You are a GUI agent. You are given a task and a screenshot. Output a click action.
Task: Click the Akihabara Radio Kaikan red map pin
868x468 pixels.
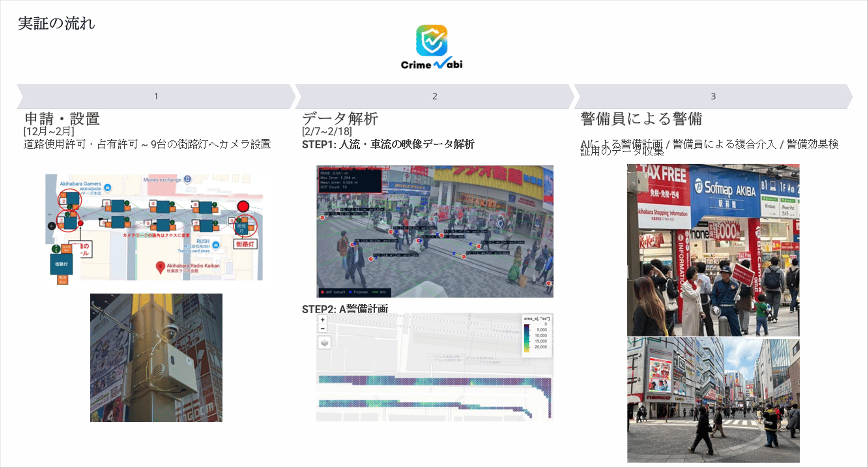tap(160, 267)
